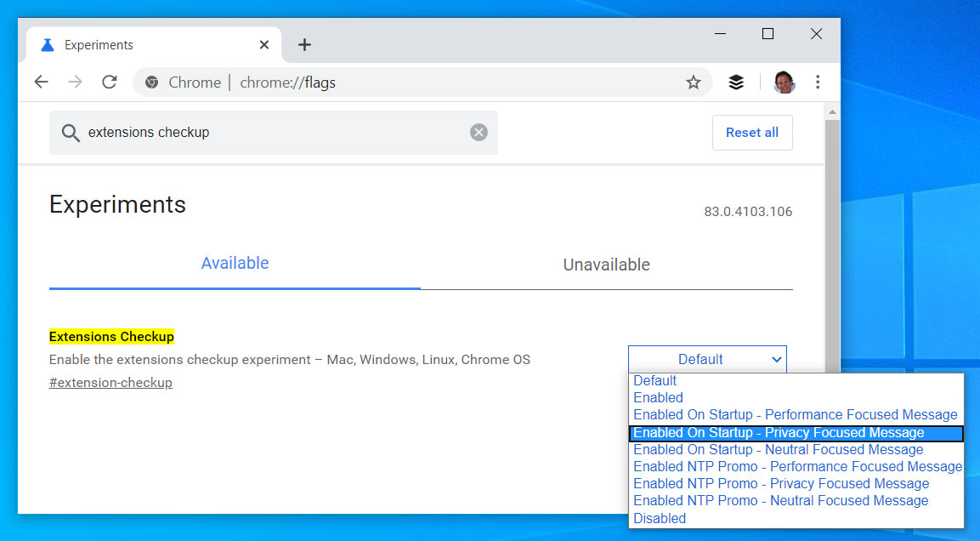Click the version number 83.0.4103.106
This screenshot has width=980, height=541.
(748, 212)
